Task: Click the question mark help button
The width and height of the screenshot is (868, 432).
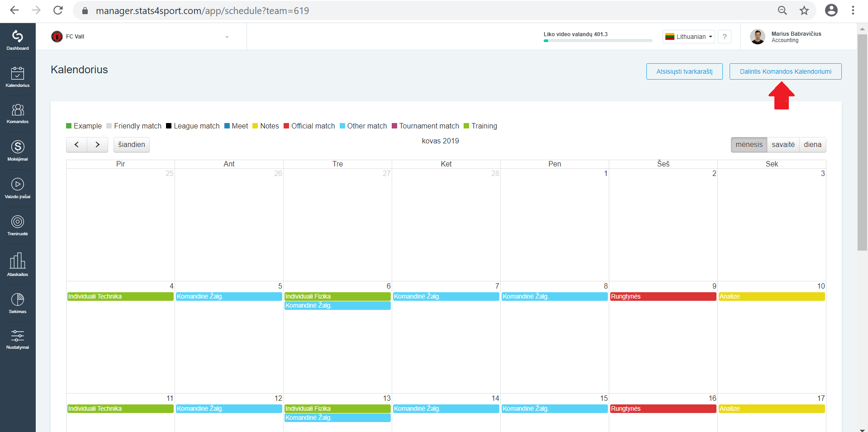Action: click(x=725, y=37)
